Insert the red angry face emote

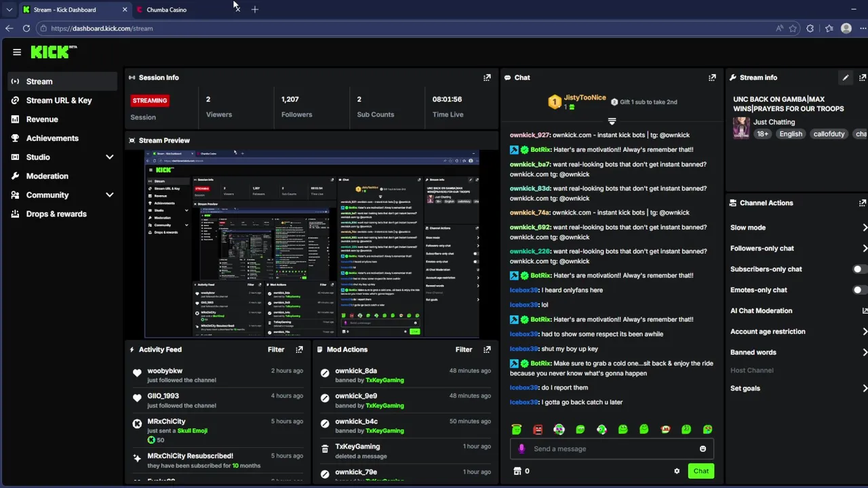pos(538,429)
